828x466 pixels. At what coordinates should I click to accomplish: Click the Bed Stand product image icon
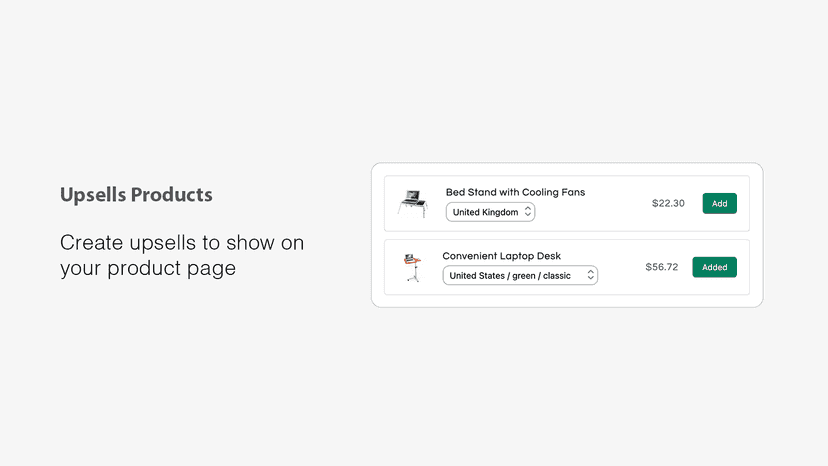[x=413, y=204]
